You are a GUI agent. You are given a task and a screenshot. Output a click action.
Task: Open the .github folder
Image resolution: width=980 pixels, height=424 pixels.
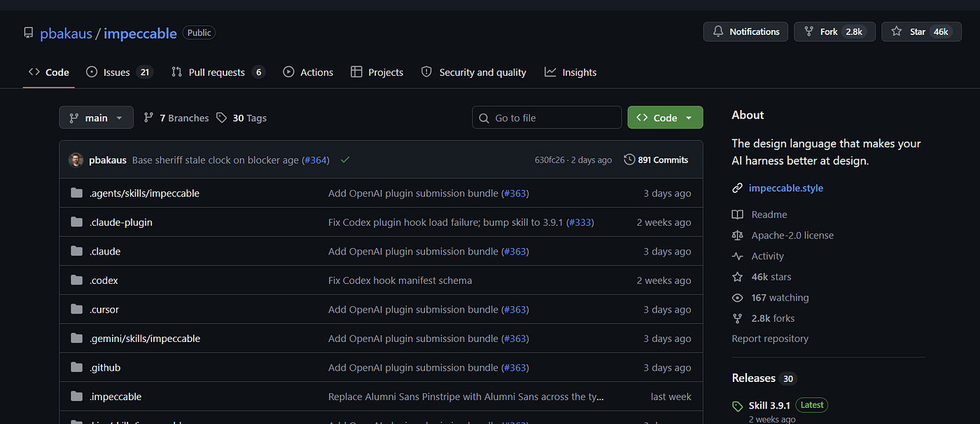pyautogui.click(x=105, y=368)
